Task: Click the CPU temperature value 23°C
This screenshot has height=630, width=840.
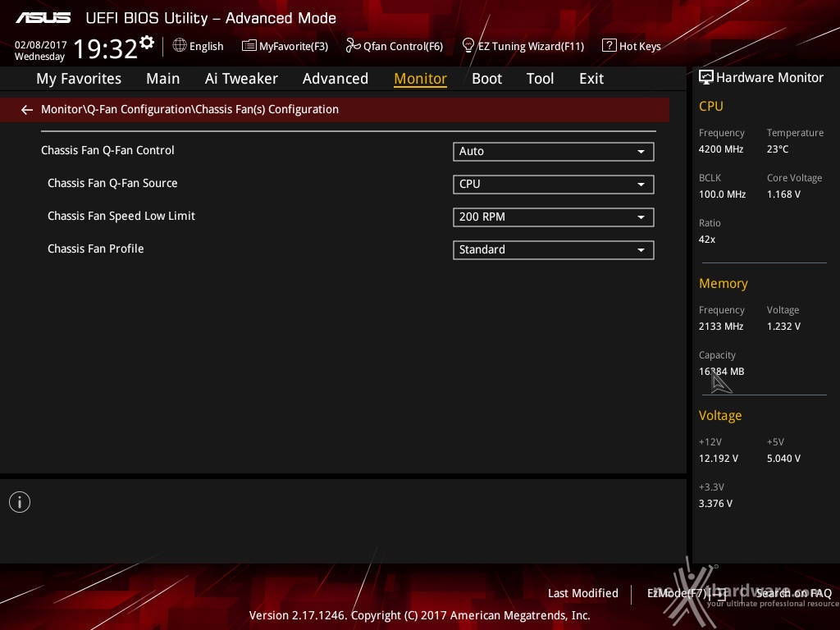Action: 778,149
